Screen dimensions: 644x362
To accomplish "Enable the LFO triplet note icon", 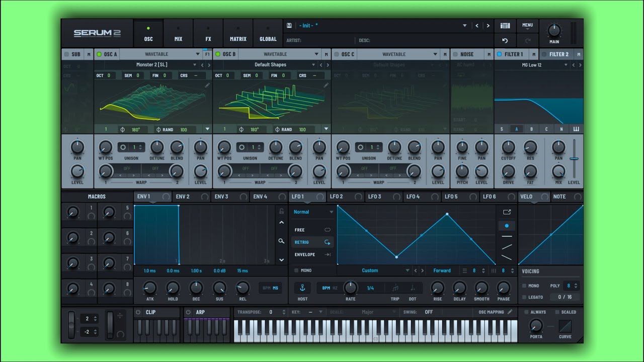I will tap(395, 288).
